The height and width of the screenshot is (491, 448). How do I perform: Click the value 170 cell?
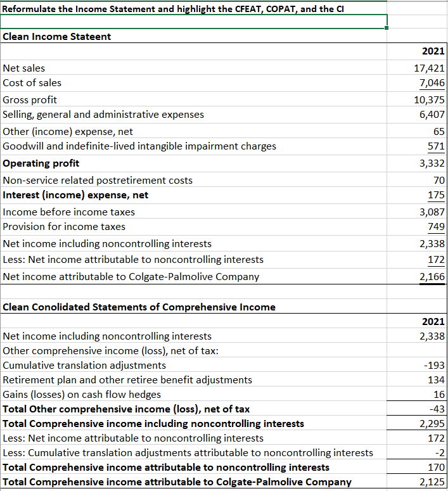tap(417, 467)
